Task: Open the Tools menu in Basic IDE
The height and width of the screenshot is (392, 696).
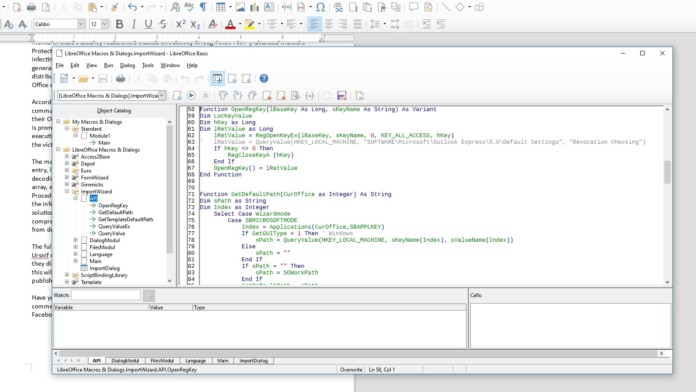Action: 147,65
